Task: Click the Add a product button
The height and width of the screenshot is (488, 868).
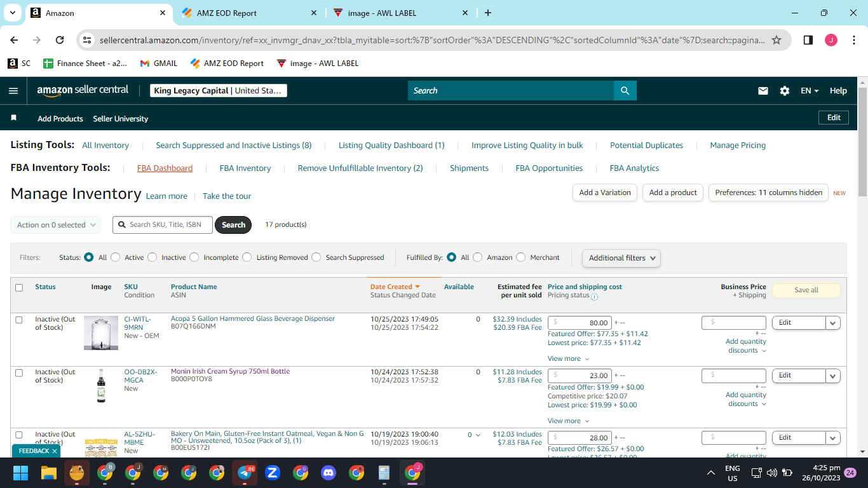Action: point(673,193)
